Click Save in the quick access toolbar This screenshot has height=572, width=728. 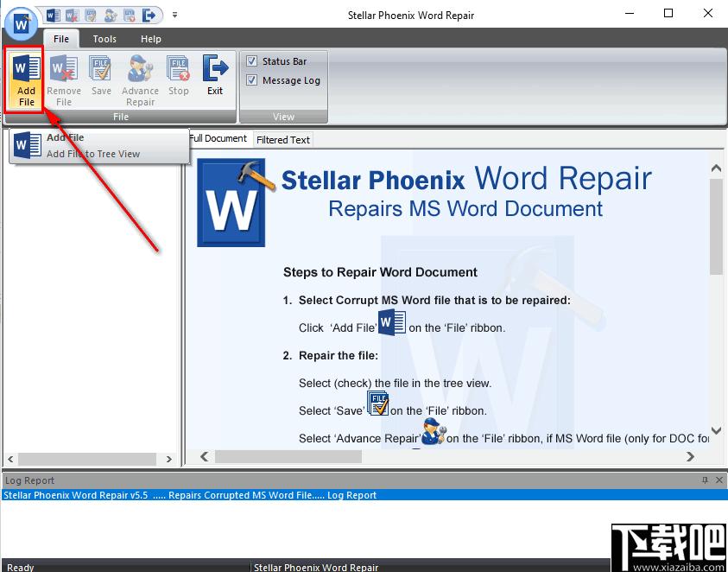point(91,16)
